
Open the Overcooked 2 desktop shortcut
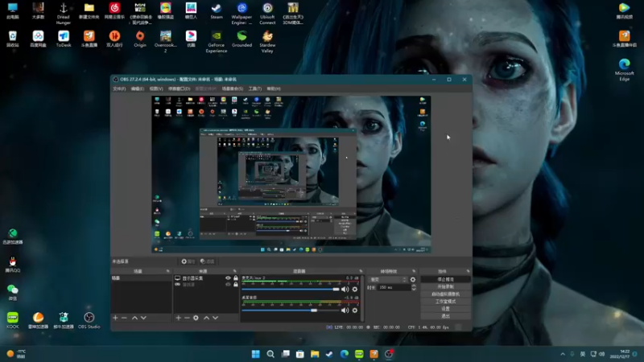pos(166,42)
